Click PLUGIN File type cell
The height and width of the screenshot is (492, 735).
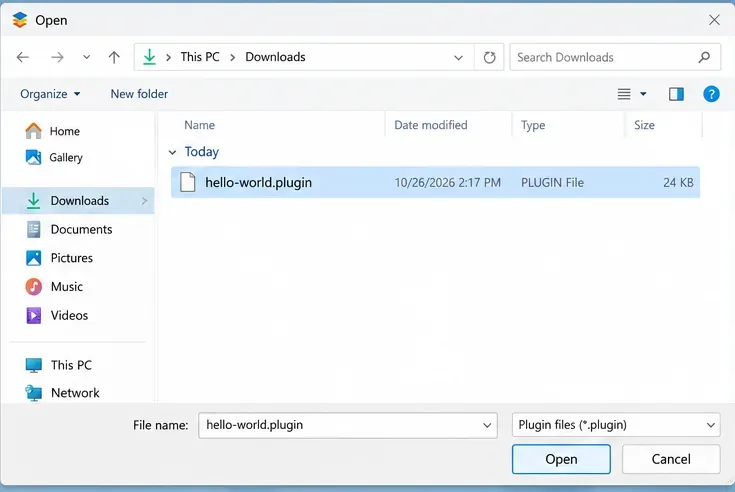coord(552,182)
